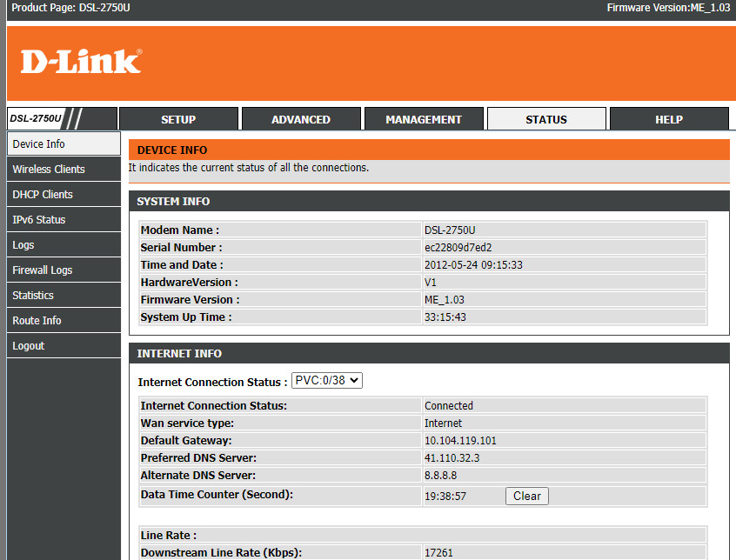Click the Modem Name label
Viewport: 736px width, 560px height.
(180, 230)
